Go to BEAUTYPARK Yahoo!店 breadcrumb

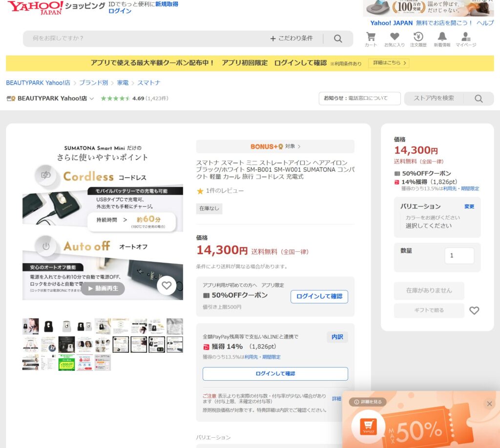tap(38, 83)
